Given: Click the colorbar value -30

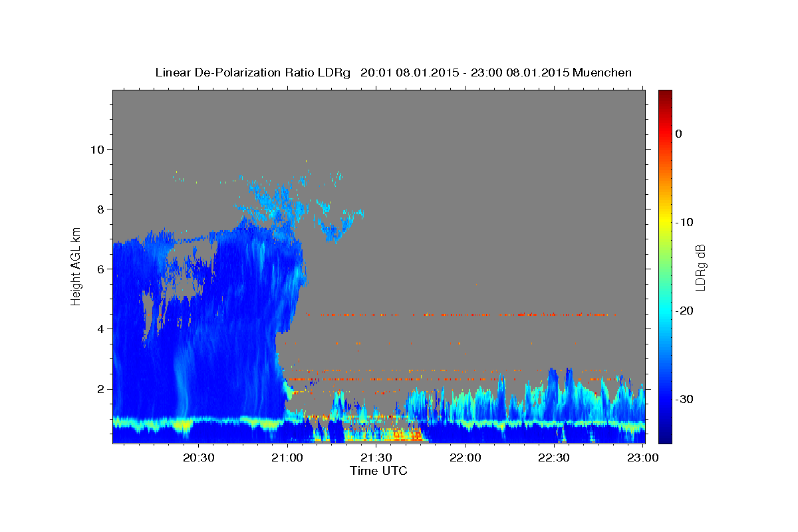Looking at the screenshot, I should click(x=685, y=399).
